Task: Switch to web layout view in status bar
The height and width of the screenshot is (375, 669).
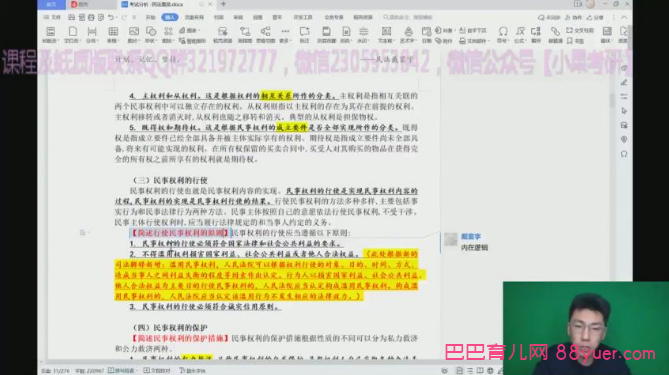Action: [490, 371]
